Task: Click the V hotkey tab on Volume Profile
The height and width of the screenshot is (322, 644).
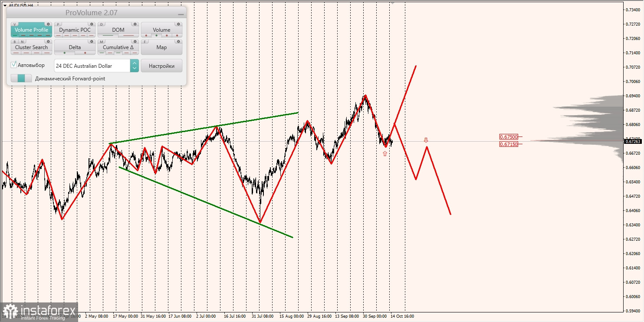Action: tap(15, 24)
